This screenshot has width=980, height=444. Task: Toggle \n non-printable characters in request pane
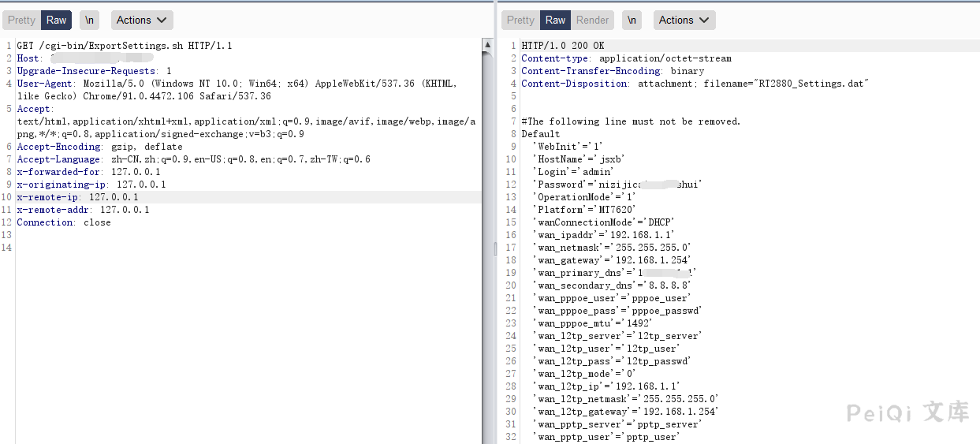[x=90, y=21]
